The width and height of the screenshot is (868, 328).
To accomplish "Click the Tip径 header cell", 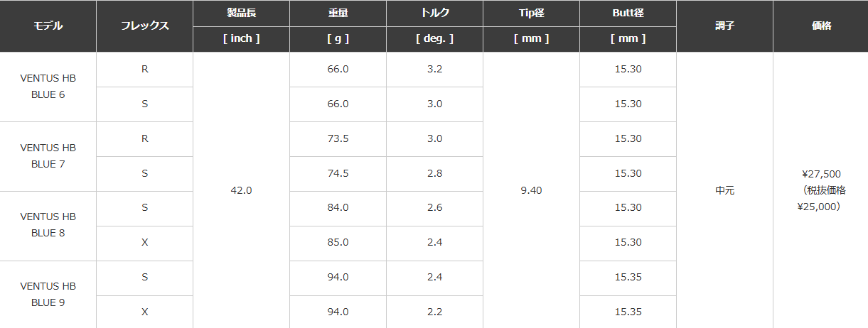I will (531, 13).
